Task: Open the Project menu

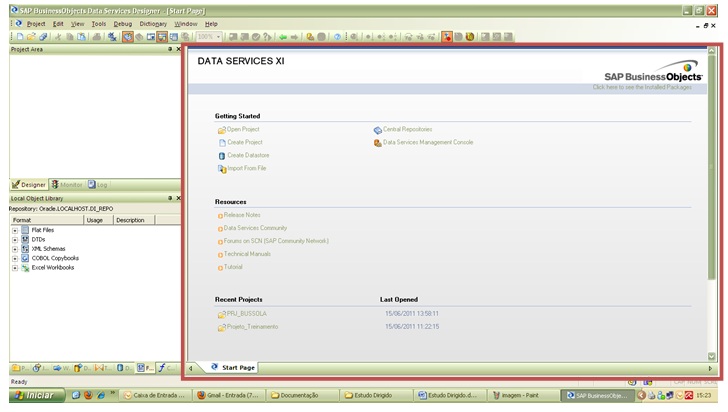Action: (36, 24)
